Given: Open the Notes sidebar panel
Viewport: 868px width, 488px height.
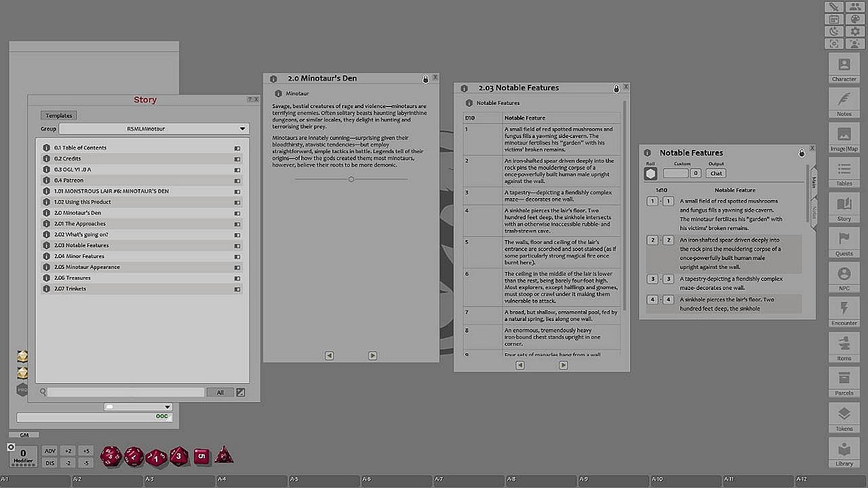Looking at the screenshot, I should tap(844, 103).
